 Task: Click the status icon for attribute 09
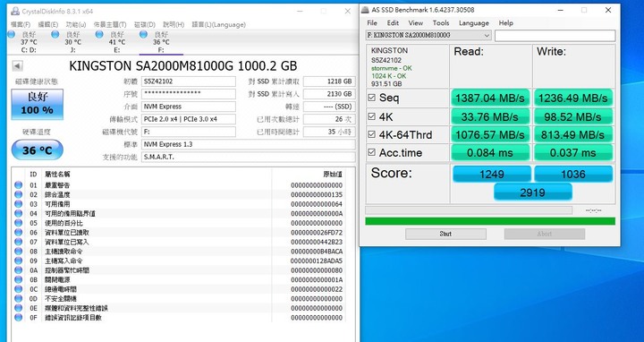click(19, 261)
